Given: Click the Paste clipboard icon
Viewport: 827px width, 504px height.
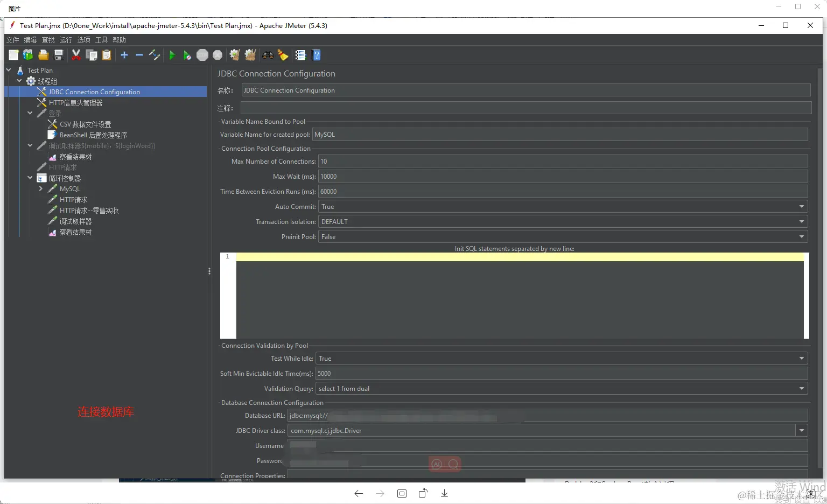Looking at the screenshot, I should point(107,55).
